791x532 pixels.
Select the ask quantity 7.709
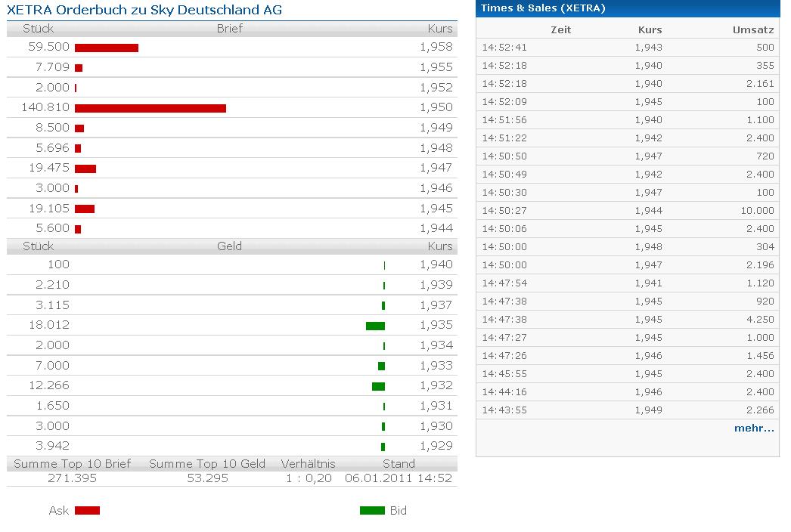(52, 67)
